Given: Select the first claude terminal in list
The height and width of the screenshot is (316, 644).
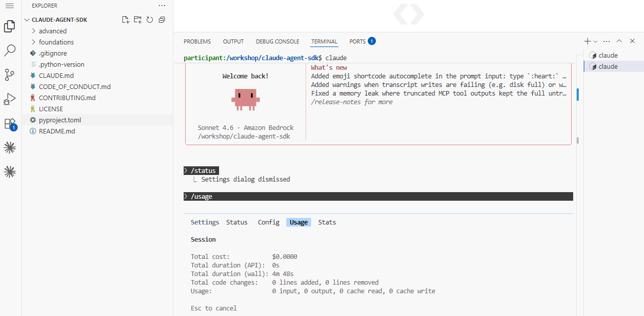Looking at the screenshot, I should (613, 55).
